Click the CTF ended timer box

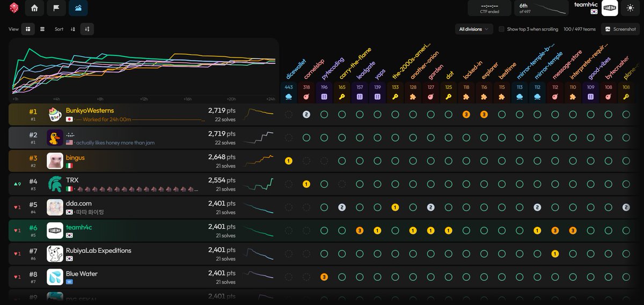click(x=489, y=8)
